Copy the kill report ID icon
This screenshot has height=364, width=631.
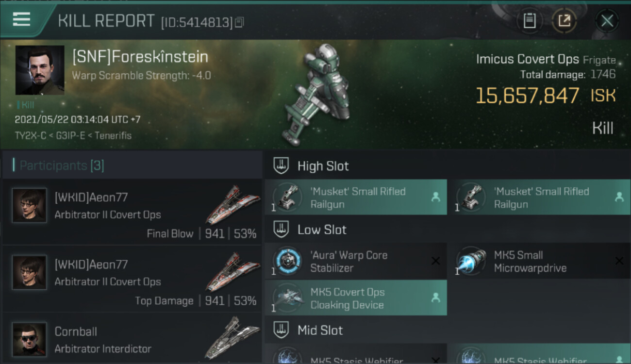pos(239,22)
